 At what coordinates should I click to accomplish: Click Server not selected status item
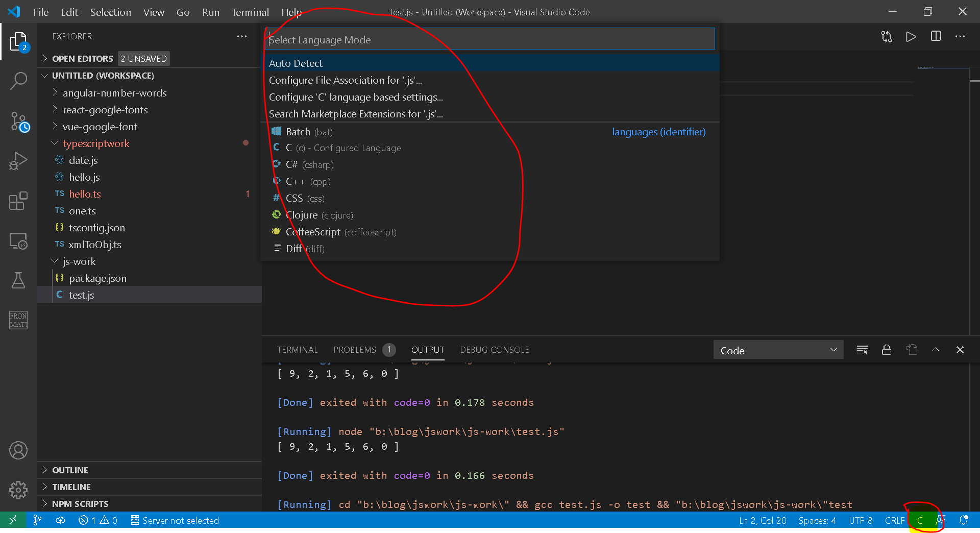pos(175,520)
